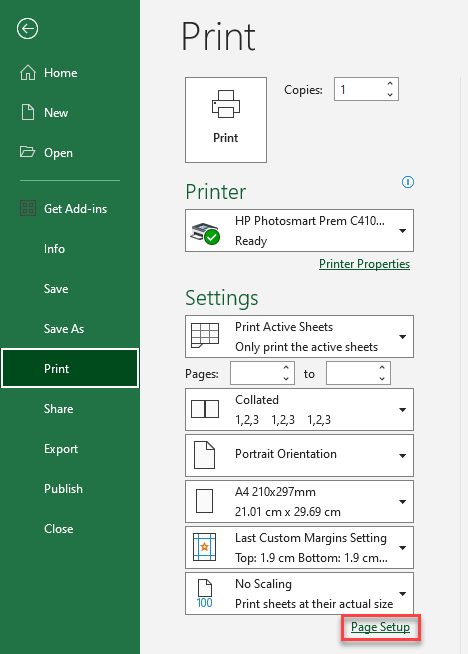This screenshot has width=468, height=654.
Task: Click the Home house icon
Action: click(x=28, y=73)
